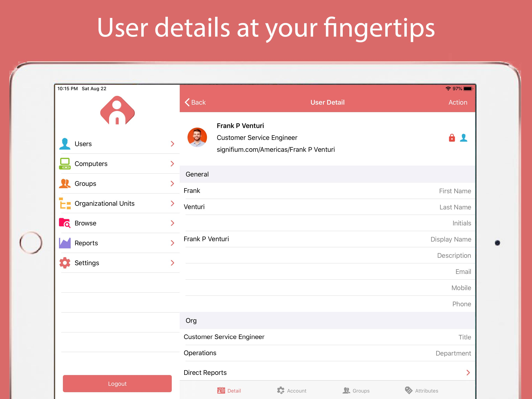Click the red lock icon
The height and width of the screenshot is (399, 532).
(452, 138)
